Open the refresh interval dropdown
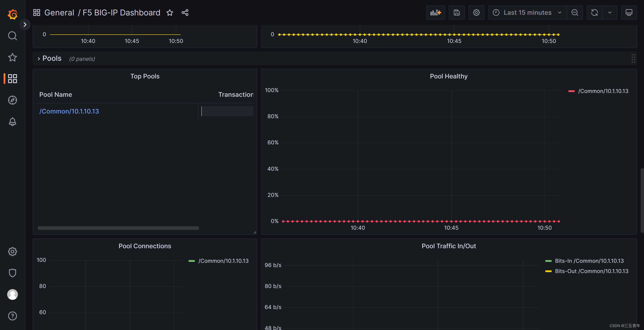644x330 pixels. pyautogui.click(x=609, y=13)
